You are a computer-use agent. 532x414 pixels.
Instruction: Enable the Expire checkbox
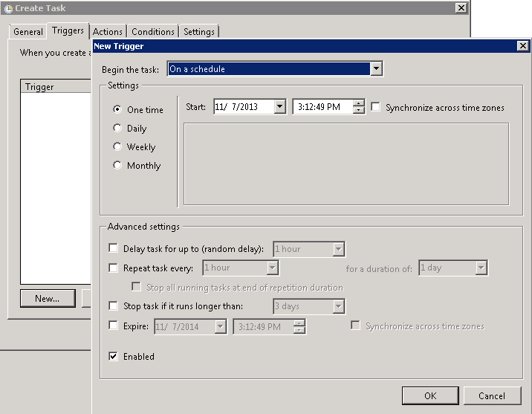(114, 325)
